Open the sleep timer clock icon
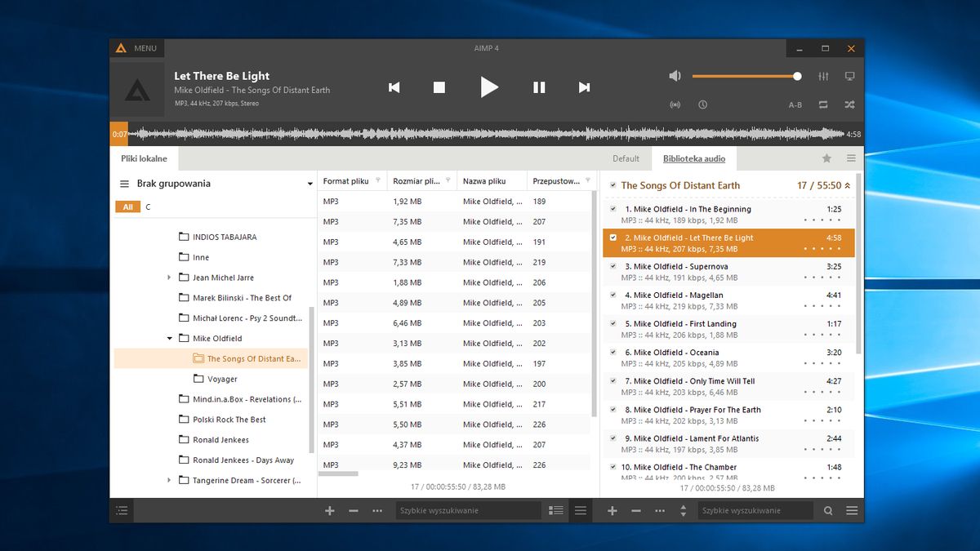 click(x=702, y=104)
